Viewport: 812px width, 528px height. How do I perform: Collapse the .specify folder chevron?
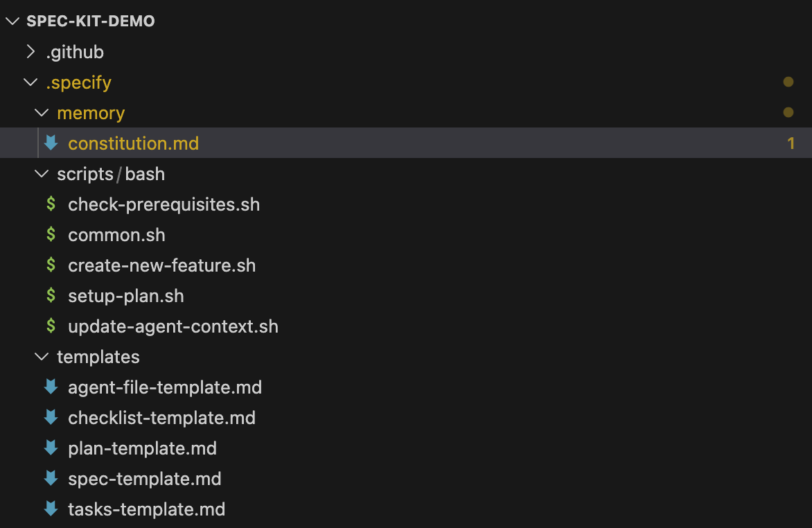pos(30,82)
